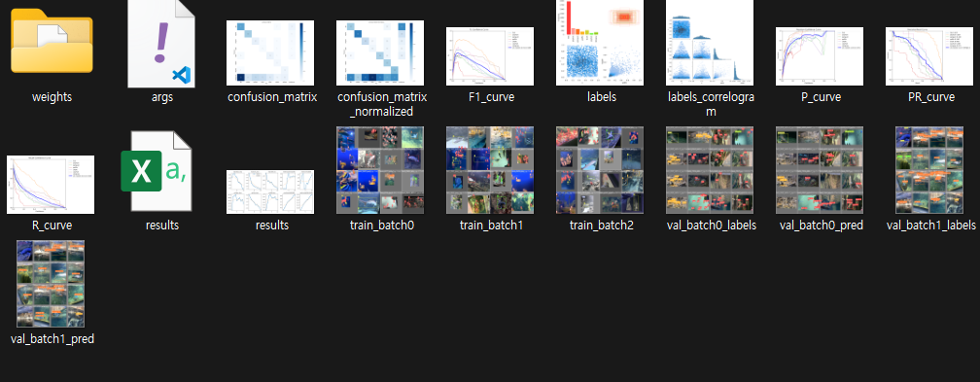Click the 'confusion_matrix_normalized' file name text
This screenshot has height=382, width=980.
[381, 105]
